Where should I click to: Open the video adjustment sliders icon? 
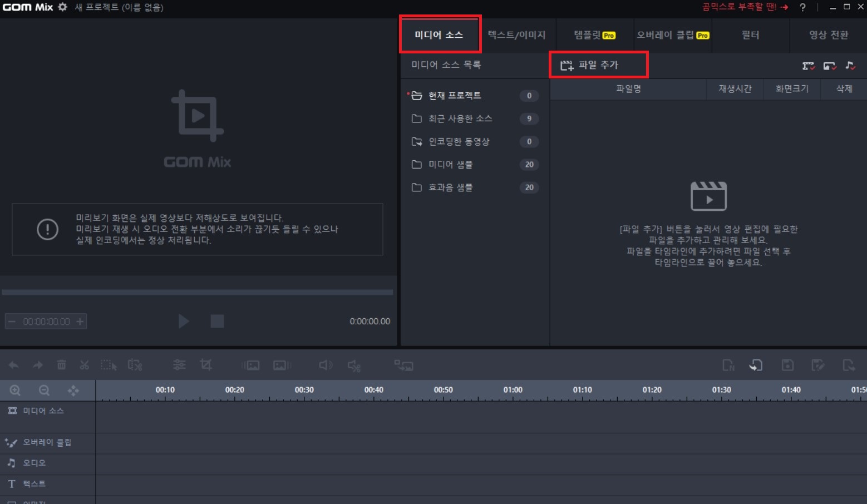point(179,365)
